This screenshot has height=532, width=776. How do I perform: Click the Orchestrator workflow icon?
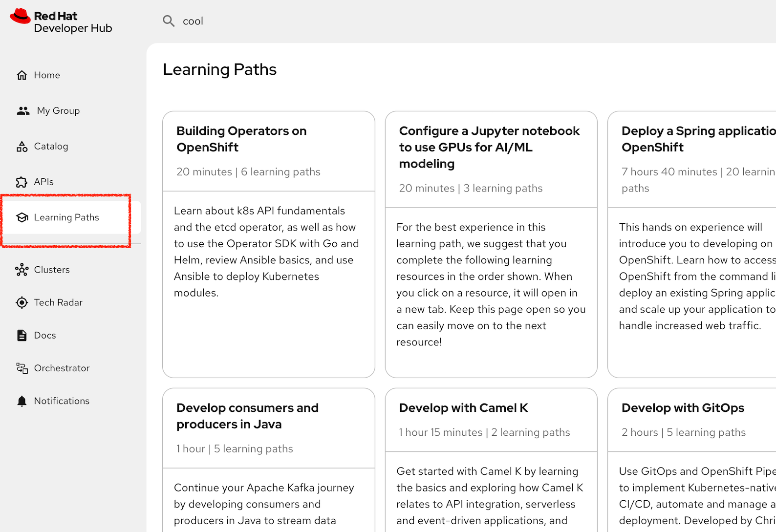pyautogui.click(x=22, y=368)
